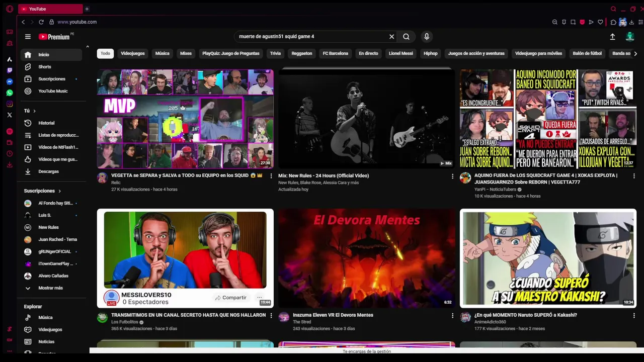
Task: Open the Aria AI icon in sidebar
Action: click(x=10, y=59)
